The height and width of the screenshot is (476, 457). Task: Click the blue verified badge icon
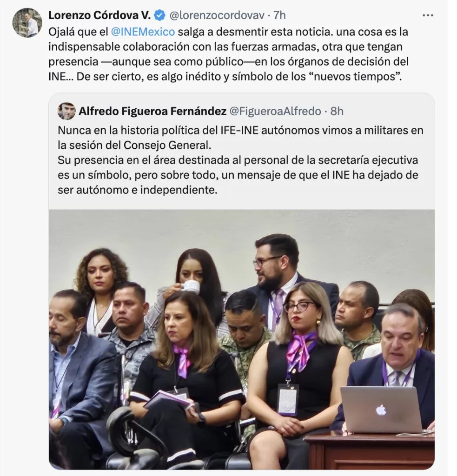click(160, 15)
